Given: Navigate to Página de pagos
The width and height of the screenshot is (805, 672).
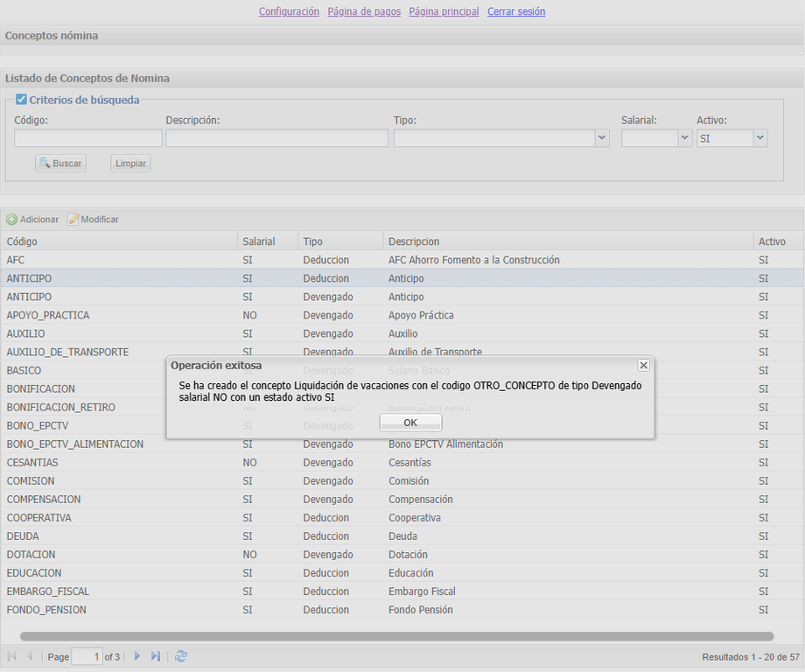Looking at the screenshot, I should (x=364, y=11).
